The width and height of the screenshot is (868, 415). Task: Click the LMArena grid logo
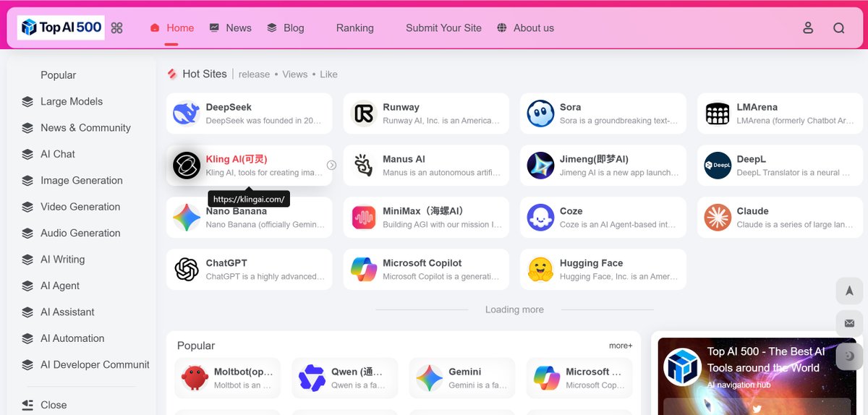718,114
